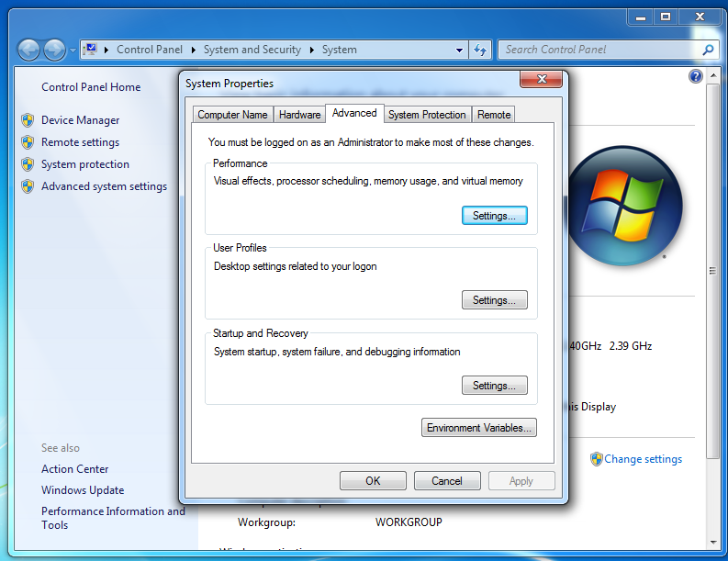Click the shield icon beside System protection

tap(28, 164)
